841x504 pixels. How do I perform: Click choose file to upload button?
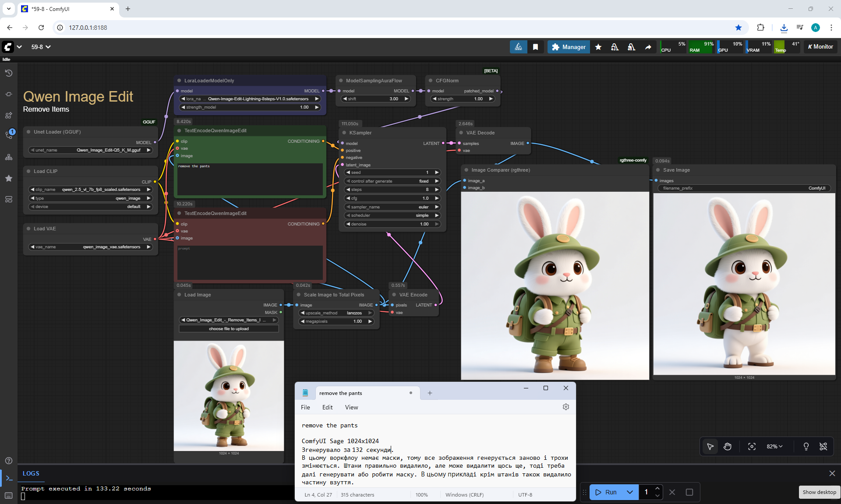click(229, 328)
